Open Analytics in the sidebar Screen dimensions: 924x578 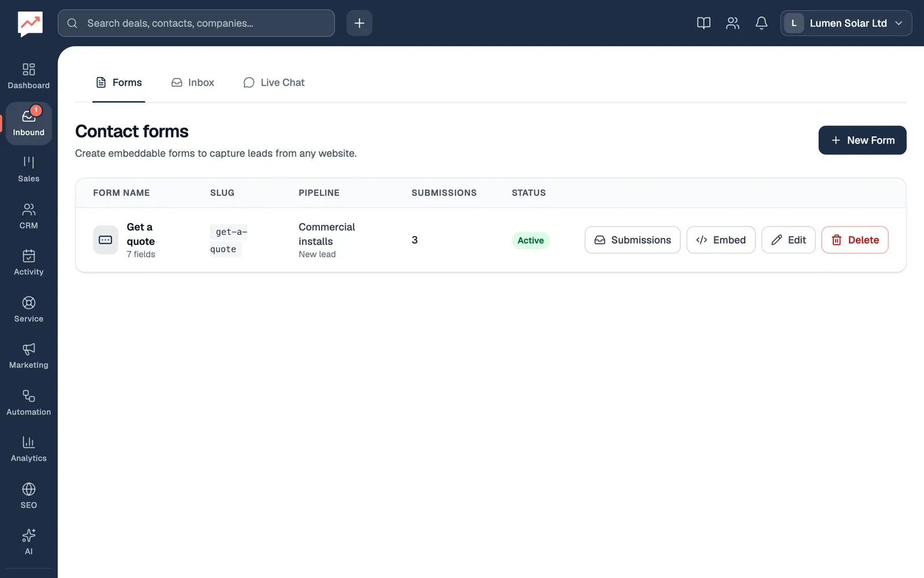click(29, 449)
